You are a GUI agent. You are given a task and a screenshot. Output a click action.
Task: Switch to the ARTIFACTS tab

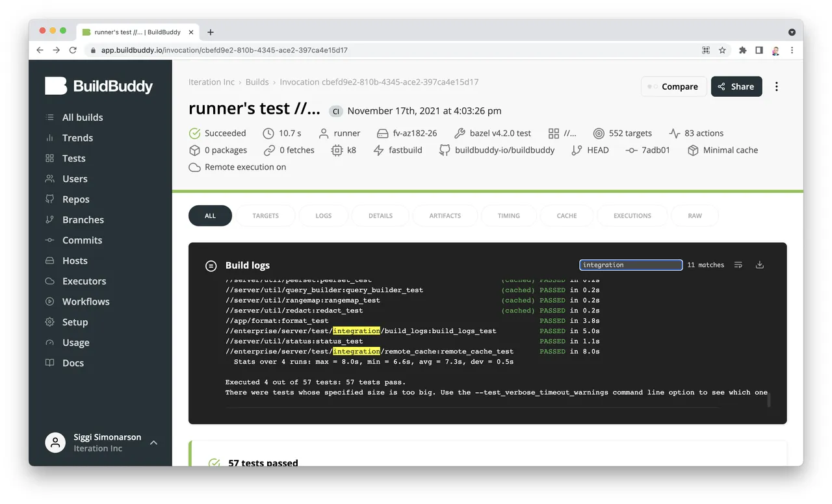[445, 216]
